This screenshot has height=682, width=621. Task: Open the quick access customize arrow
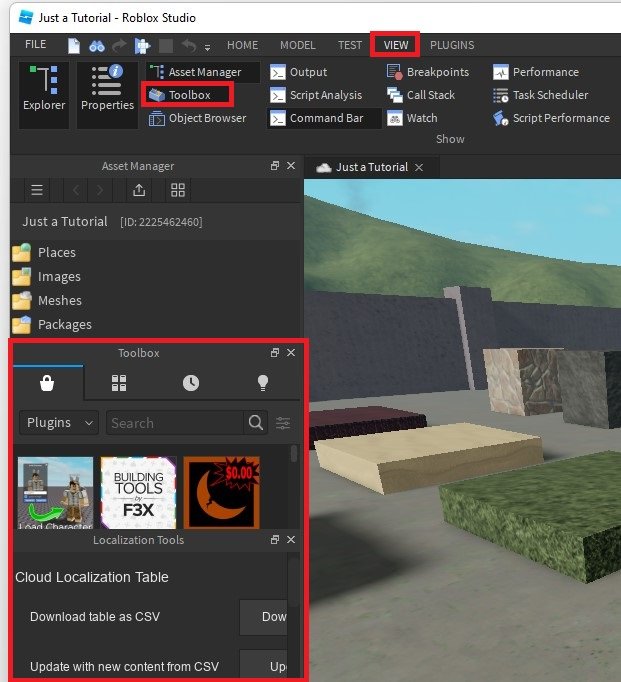pyautogui.click(x=207, y=47)
